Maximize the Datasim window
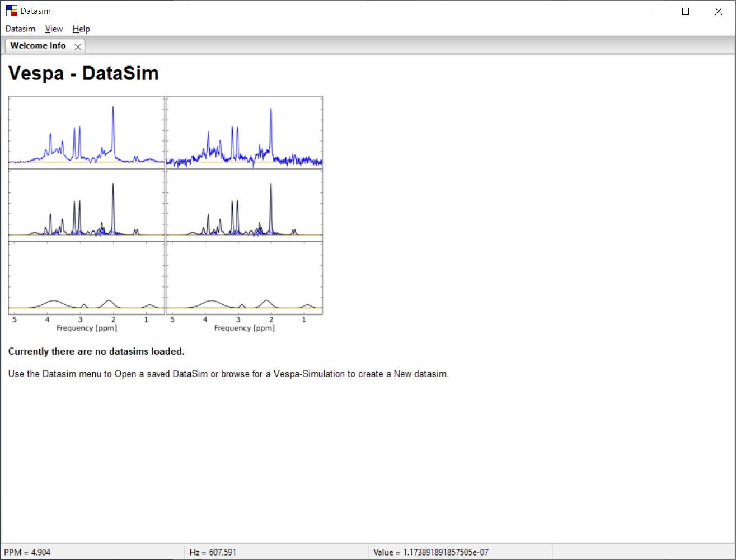736x560 pixels. (686, 11)
